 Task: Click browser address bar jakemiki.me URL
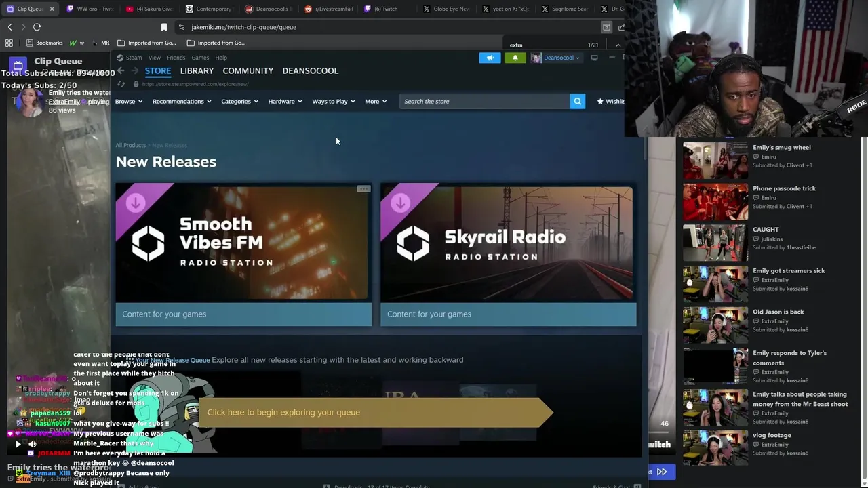(243, 27)
